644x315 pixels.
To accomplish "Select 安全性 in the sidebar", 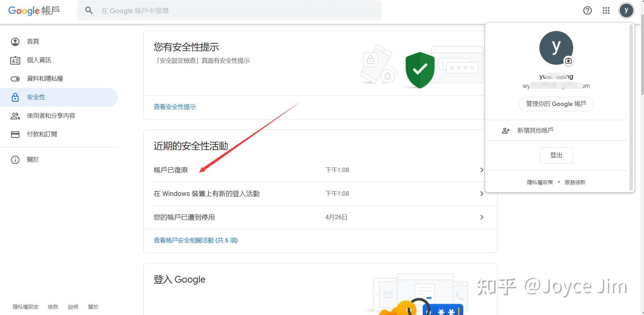I will 59,97.
